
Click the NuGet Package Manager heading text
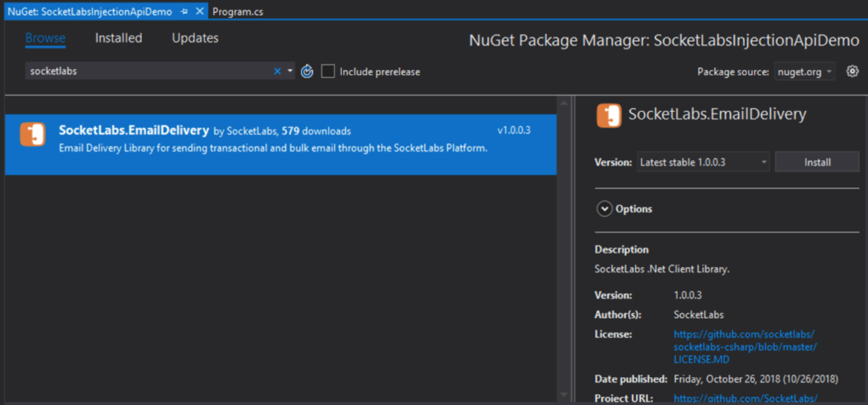coord(664,40)
